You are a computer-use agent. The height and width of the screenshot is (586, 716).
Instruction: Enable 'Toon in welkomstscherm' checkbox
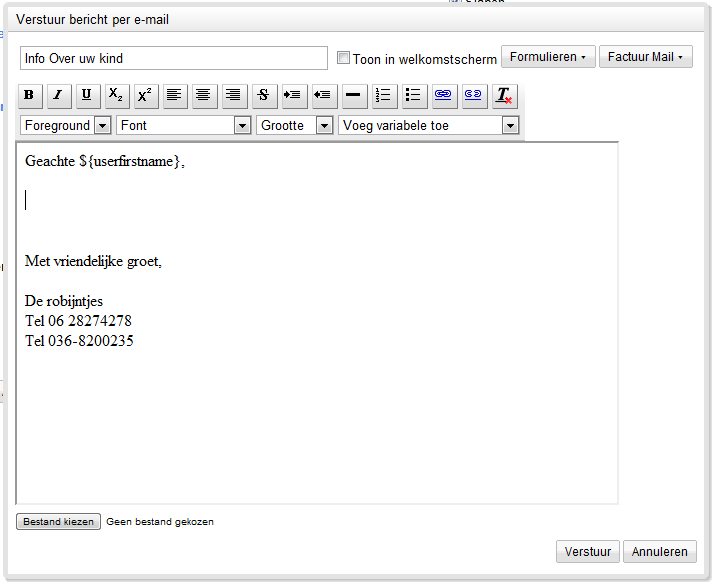pos(344,58)
